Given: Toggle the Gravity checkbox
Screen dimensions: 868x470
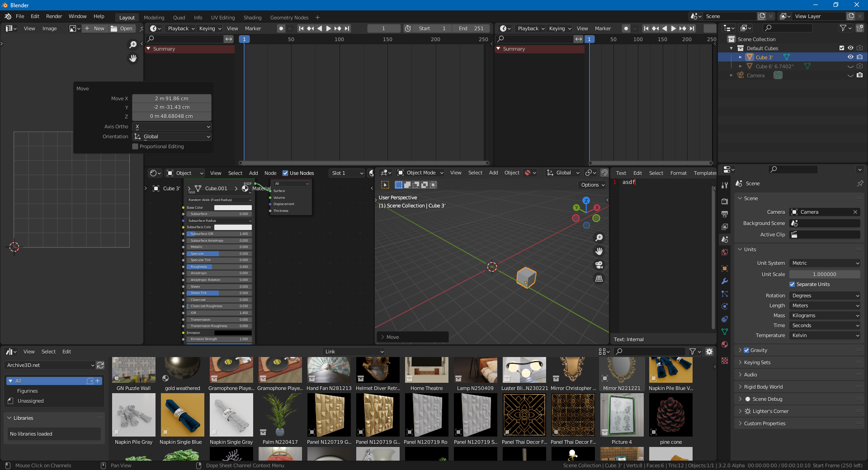Looking at the screenshot, I should coord(746,350).
